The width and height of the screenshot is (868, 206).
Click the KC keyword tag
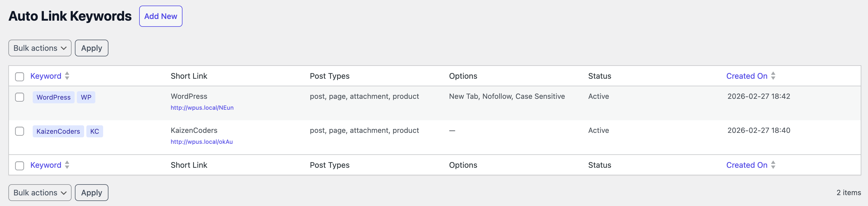tap(95, 131)
